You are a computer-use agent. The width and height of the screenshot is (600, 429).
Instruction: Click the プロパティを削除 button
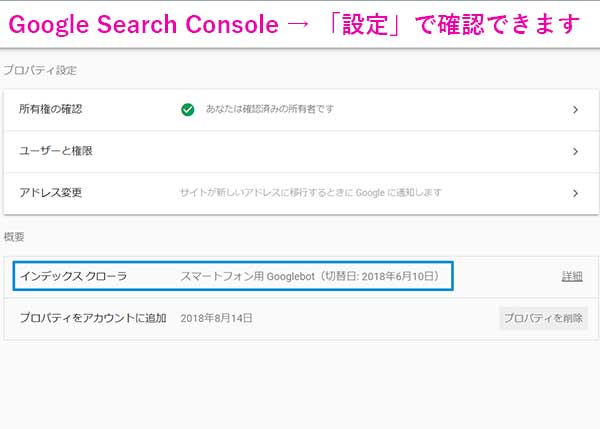coord(543,318)
